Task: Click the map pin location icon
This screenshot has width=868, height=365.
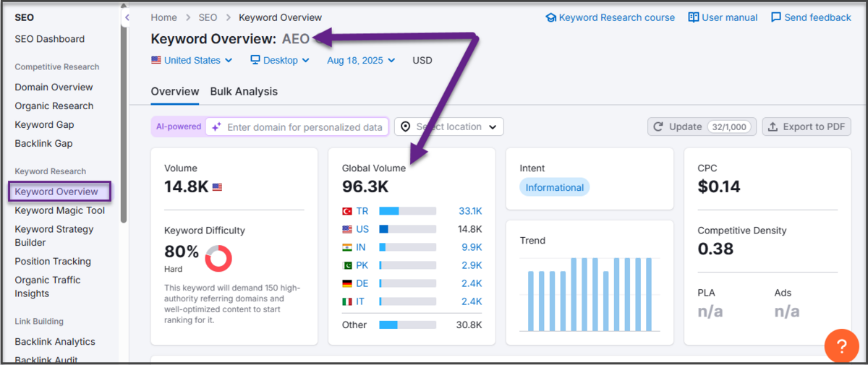Action: [405, 126]
